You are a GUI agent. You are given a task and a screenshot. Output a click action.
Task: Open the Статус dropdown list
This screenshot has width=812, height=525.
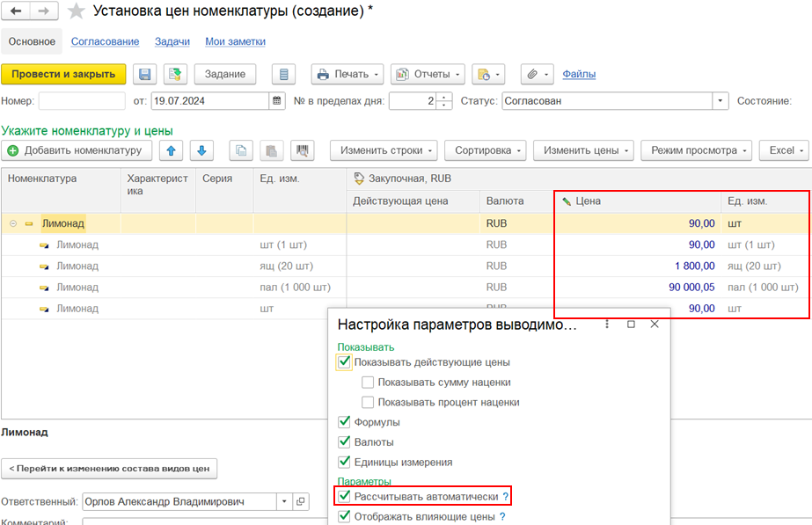(721, 101)
